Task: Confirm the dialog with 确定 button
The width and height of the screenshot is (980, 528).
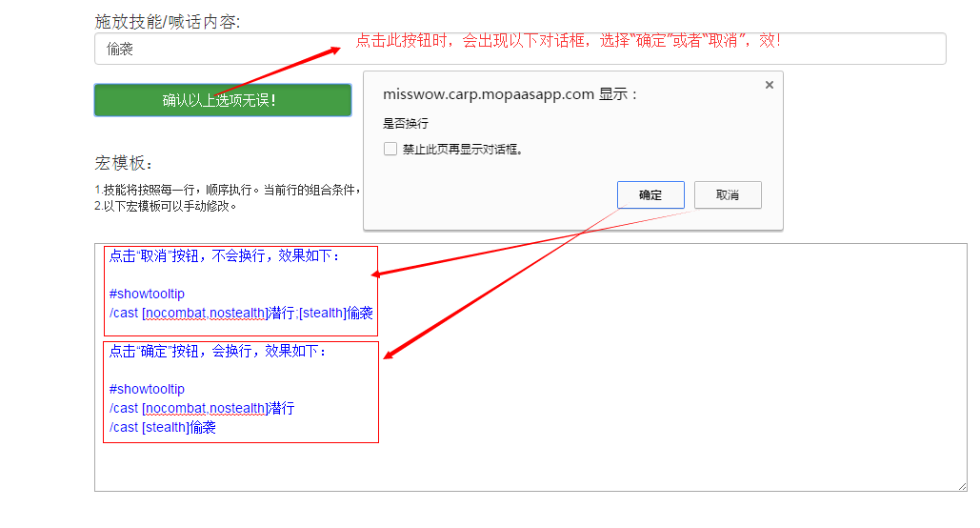Action: pos(650,195)
